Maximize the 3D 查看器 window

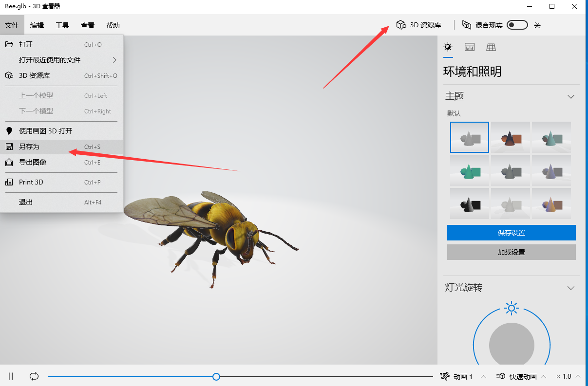[x=552, y=6]
